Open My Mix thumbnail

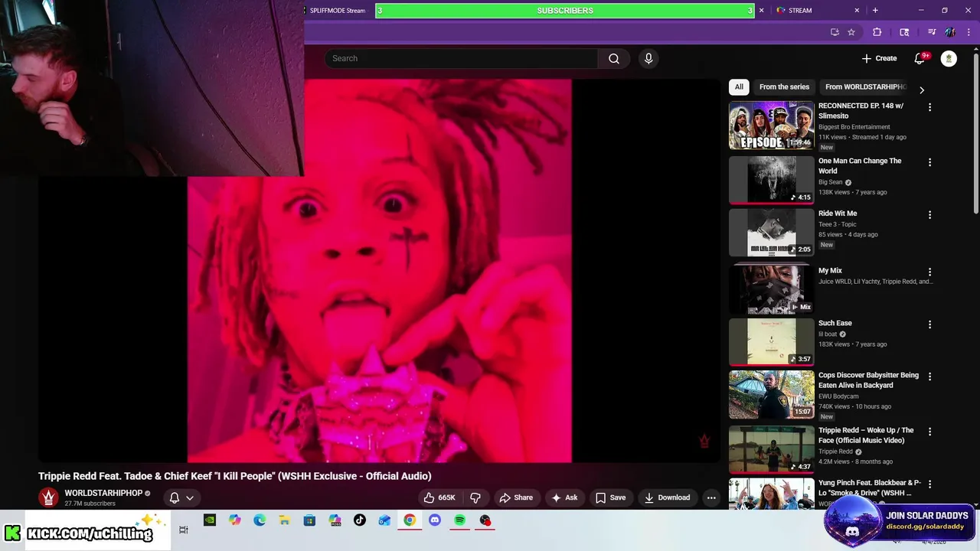[771, 289]
